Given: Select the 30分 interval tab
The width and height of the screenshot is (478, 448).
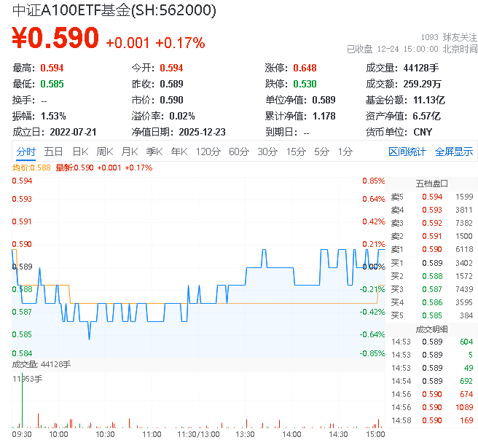Looking at the screenshot, I should pos(267,152).
